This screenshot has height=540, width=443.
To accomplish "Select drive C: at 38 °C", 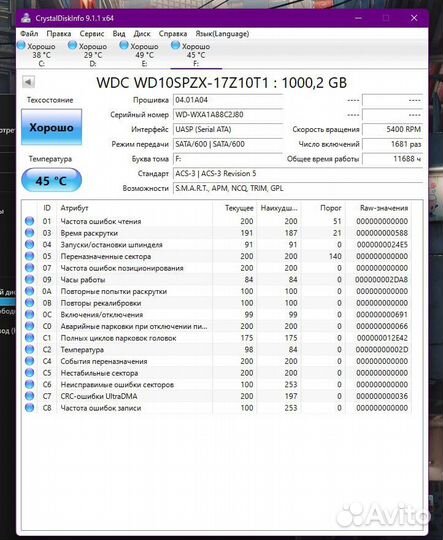I will [37, 54].
